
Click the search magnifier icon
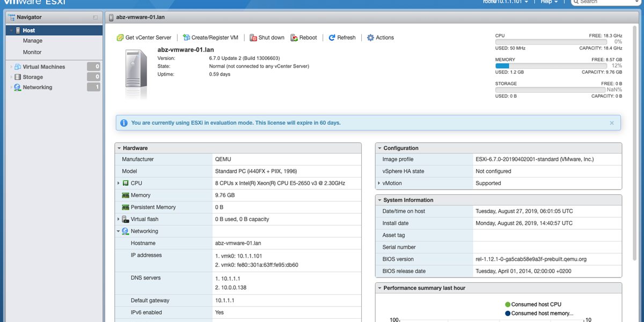(576, 2)
